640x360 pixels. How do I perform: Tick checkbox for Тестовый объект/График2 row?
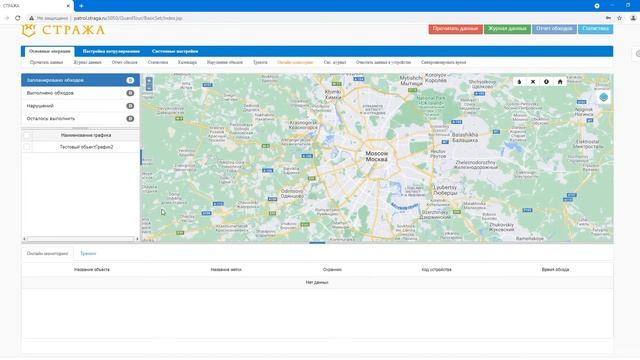(27, 147)
